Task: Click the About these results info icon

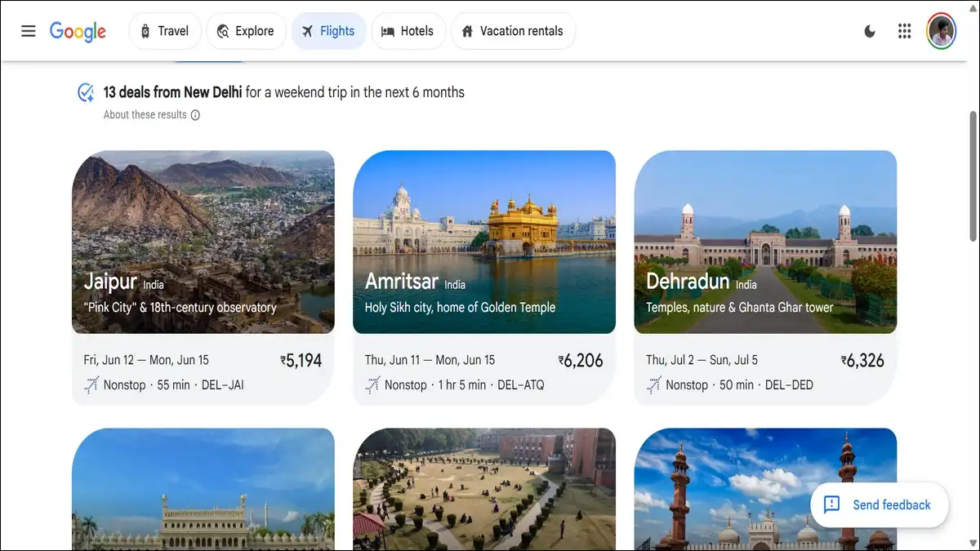Action: (195, 115)
